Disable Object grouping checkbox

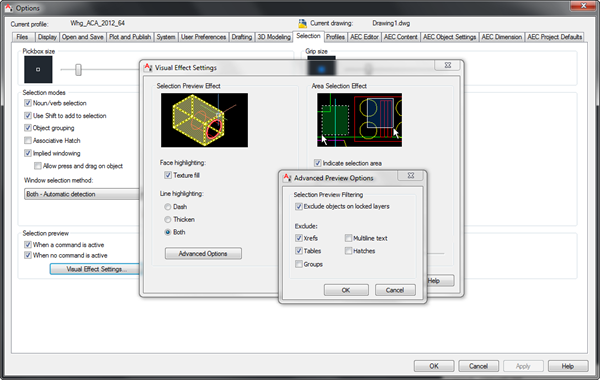pyautogui.click(x=28, y=128)
